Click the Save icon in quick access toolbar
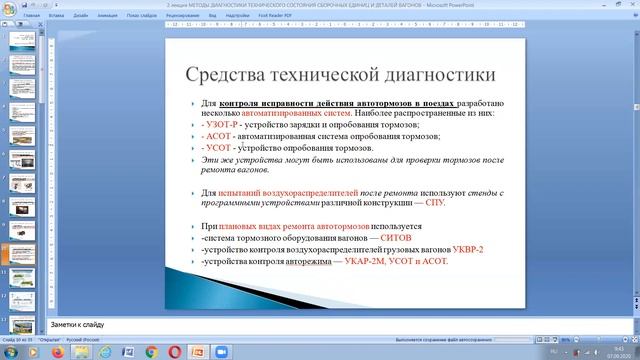This screenshot has width=640, height=360. 24,5
